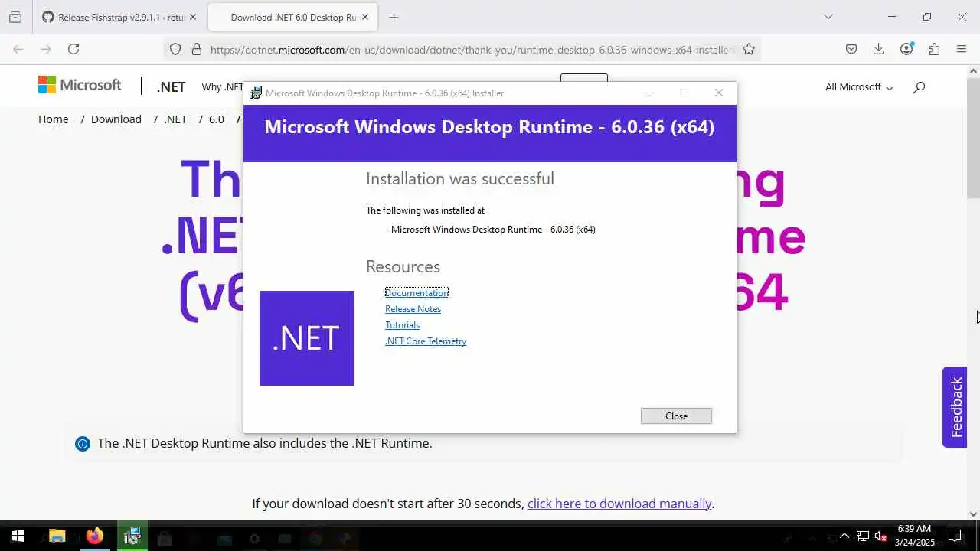Screen dimensions: 980x551
Task: Go to the .NET home link in header
Action: [171, 86]
